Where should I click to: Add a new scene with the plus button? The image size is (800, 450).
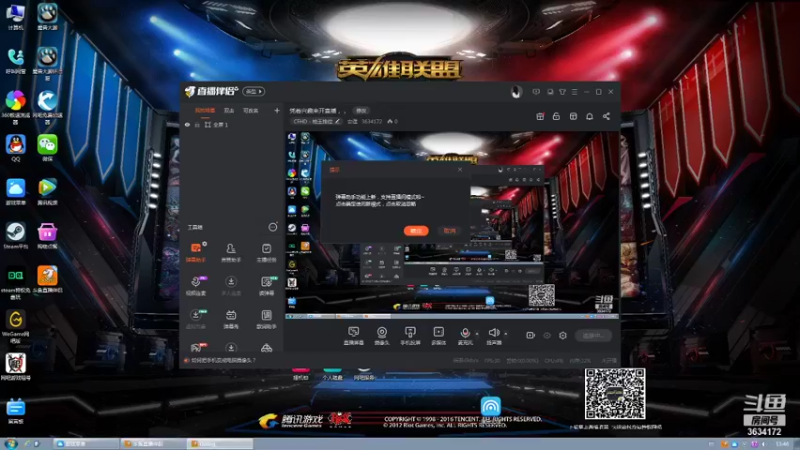pyautogui.click(x=277, y=110)
